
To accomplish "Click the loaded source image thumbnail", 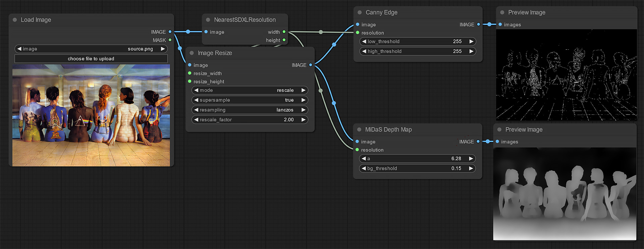I will [x=91, y=115].
